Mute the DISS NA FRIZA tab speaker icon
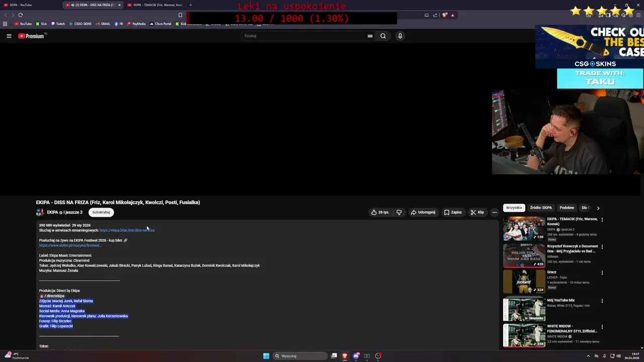Screen dimensions: 644x362 pos(72,5)
